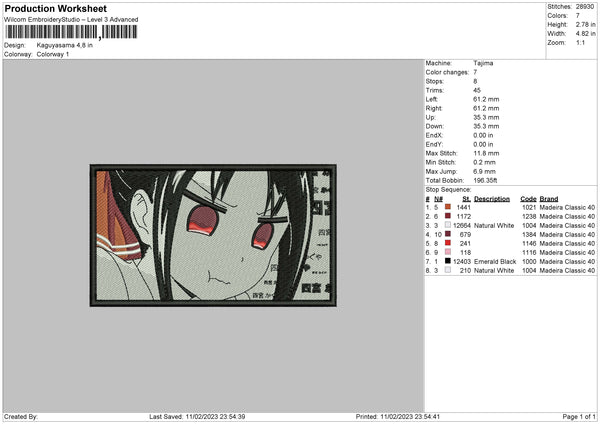
Task: Click thread code '1384' in row 4
Action: 529,235
